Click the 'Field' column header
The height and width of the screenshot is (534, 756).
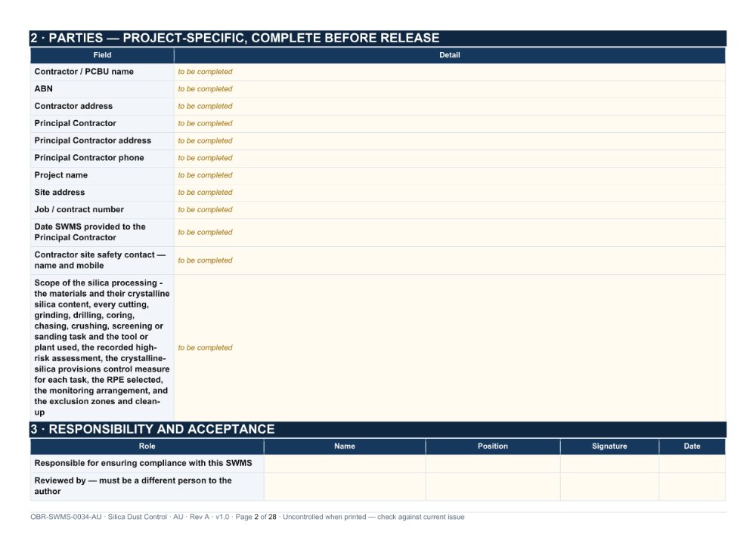(x=102, y=55)
